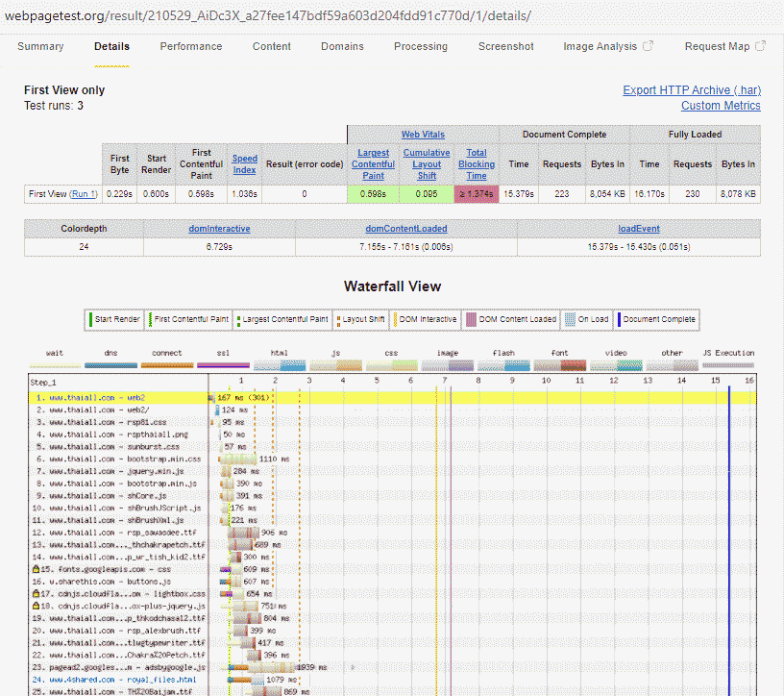Click the ssl color swatch in legend
This screenshot has width=784, height=696.
[x=224, y=365]
